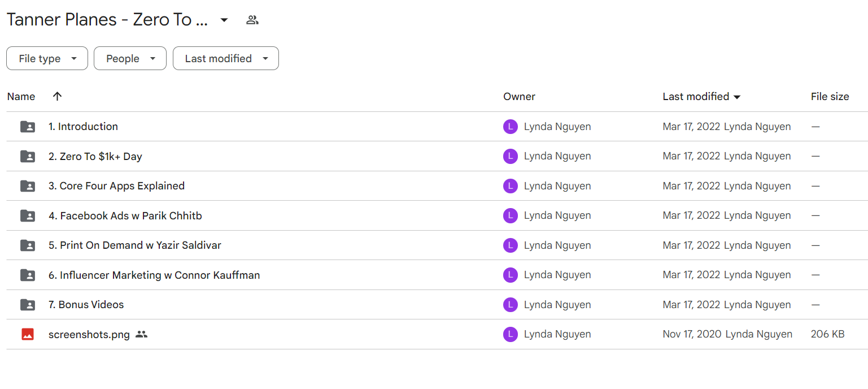Select folder icon of 5. Print On Demand
868x389 pixels.
tap(28, 245)
